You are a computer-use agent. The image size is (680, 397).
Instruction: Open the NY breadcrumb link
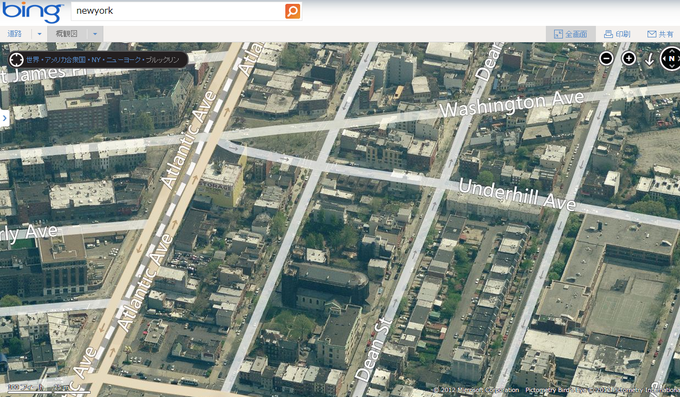96,60
